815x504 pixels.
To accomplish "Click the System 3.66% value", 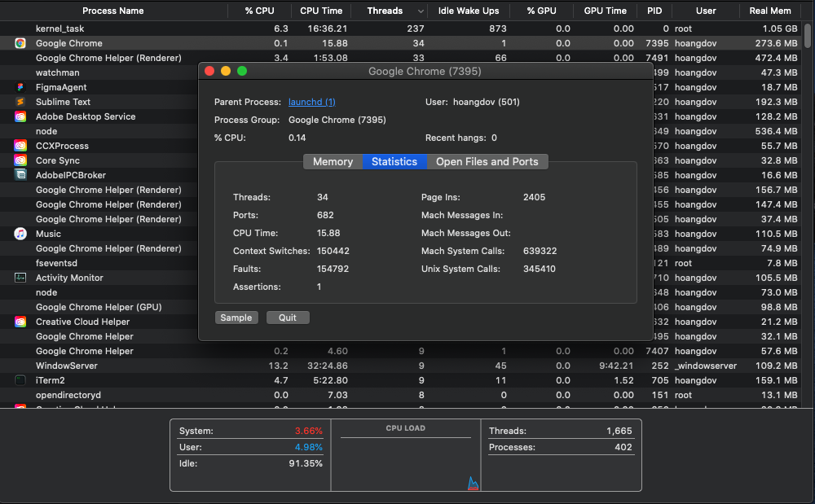I will pos(309,431).
